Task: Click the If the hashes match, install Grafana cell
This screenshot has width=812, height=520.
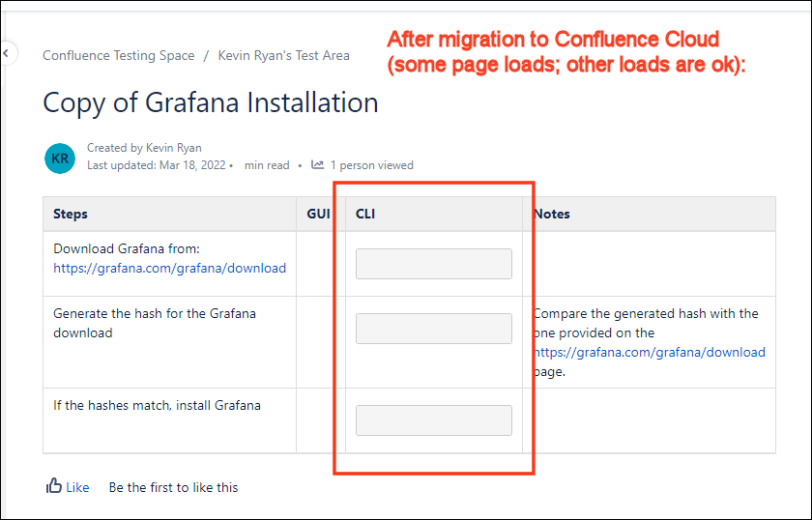Action: coord(169,420)
